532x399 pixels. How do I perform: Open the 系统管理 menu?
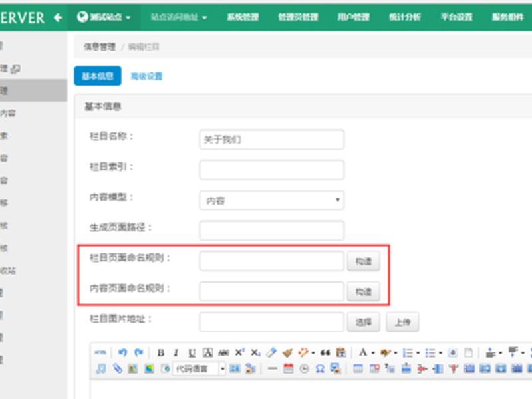tap(243, 17)
